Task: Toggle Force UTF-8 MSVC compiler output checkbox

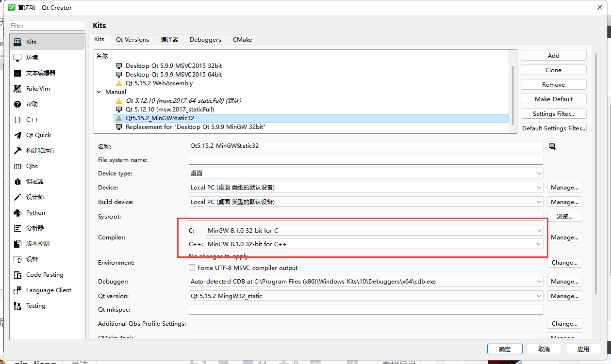Action: pos(192,268)
